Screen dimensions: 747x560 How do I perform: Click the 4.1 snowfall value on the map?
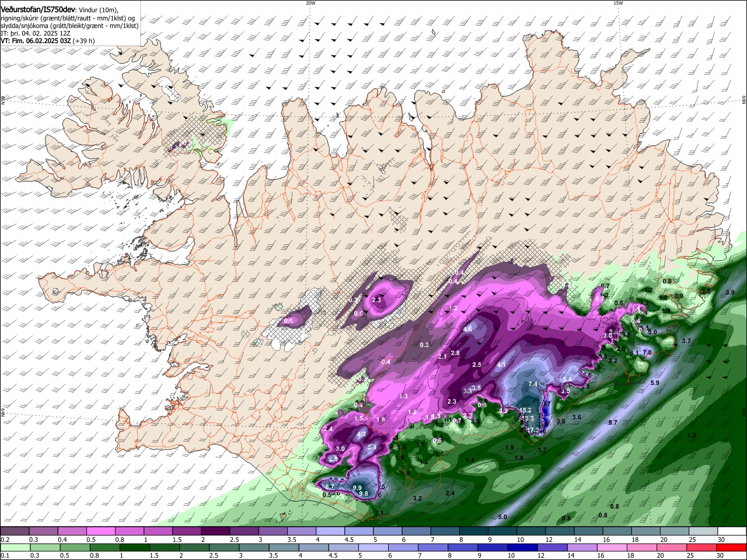pos(501,365)
